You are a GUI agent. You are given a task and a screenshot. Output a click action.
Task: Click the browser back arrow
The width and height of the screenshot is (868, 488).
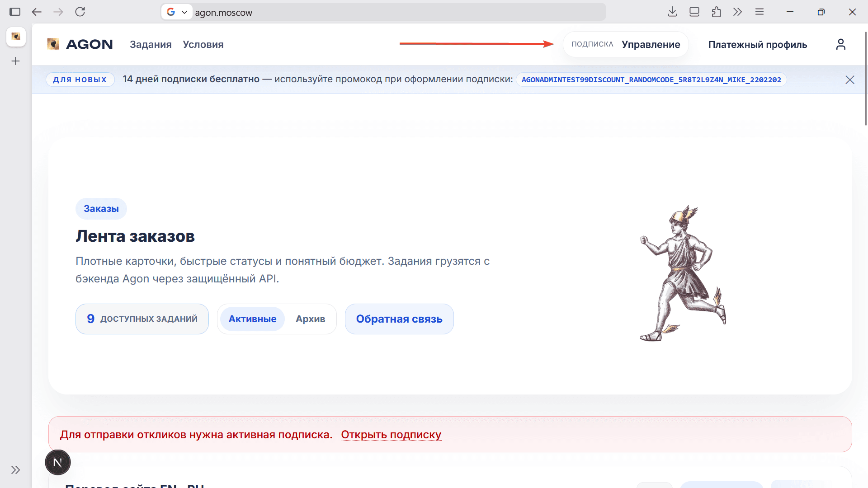[x=37, y=12]
